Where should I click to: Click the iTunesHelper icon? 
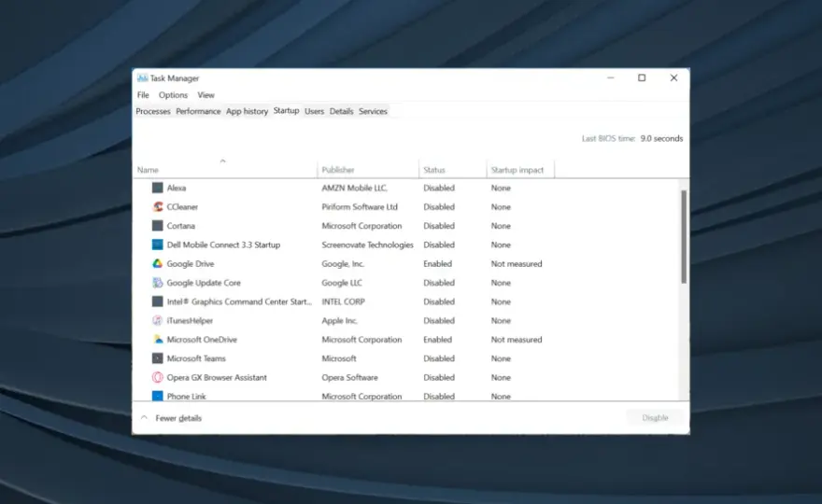point(157,321)
